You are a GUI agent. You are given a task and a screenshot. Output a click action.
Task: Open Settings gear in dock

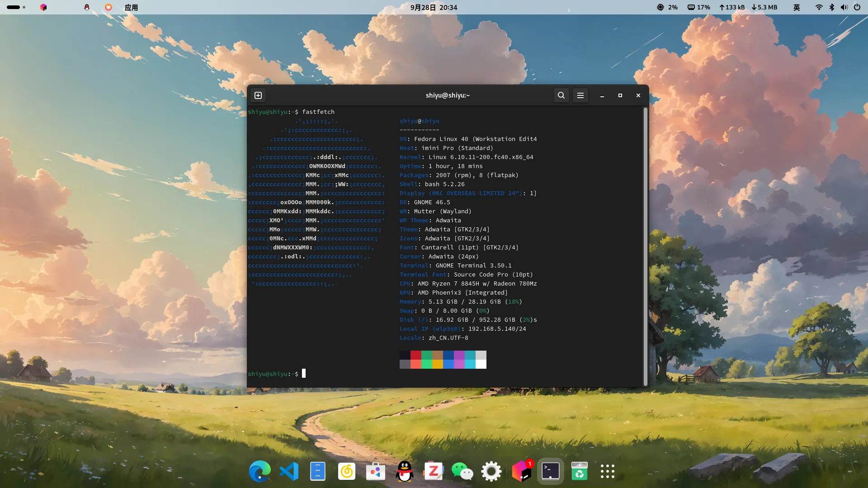coord(491,472)
